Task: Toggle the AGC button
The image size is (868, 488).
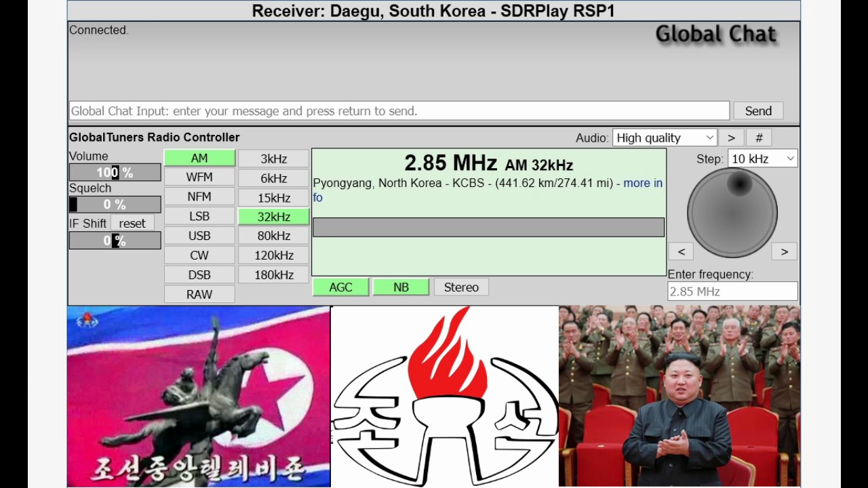Action: [340, 287]
